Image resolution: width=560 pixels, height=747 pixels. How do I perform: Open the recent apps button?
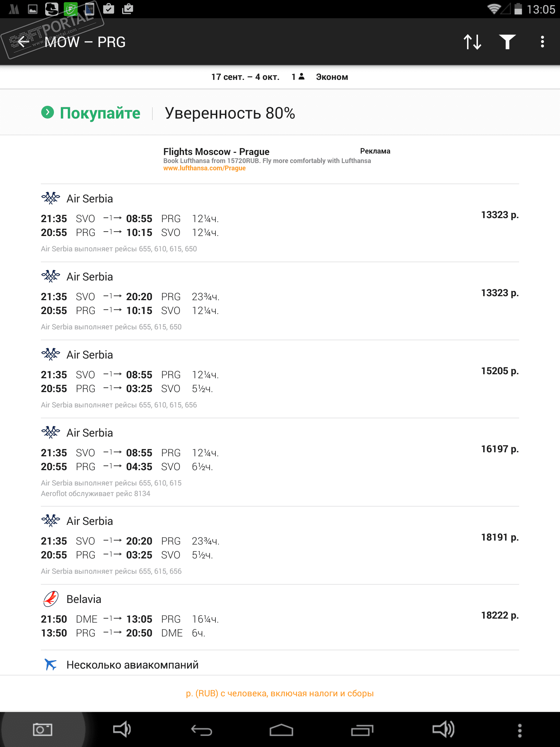coord(362,730)
